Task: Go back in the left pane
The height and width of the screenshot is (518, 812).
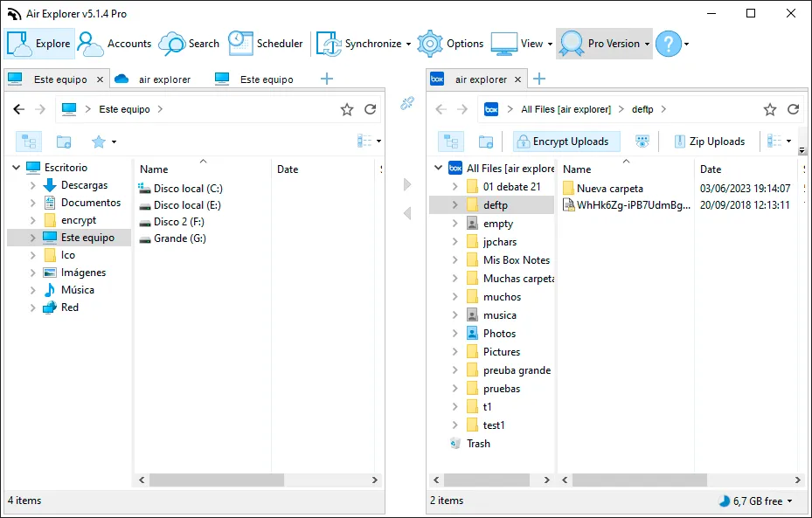Action: click(19, 109)
